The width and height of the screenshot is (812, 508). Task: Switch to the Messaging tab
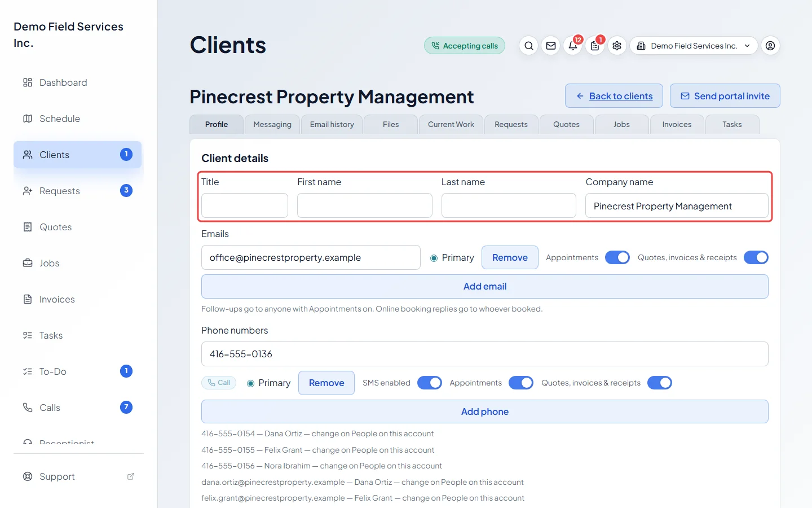click(x=272, y=124)
